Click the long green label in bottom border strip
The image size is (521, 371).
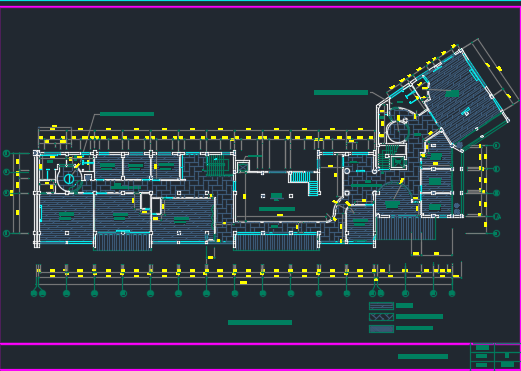[423, 356]
